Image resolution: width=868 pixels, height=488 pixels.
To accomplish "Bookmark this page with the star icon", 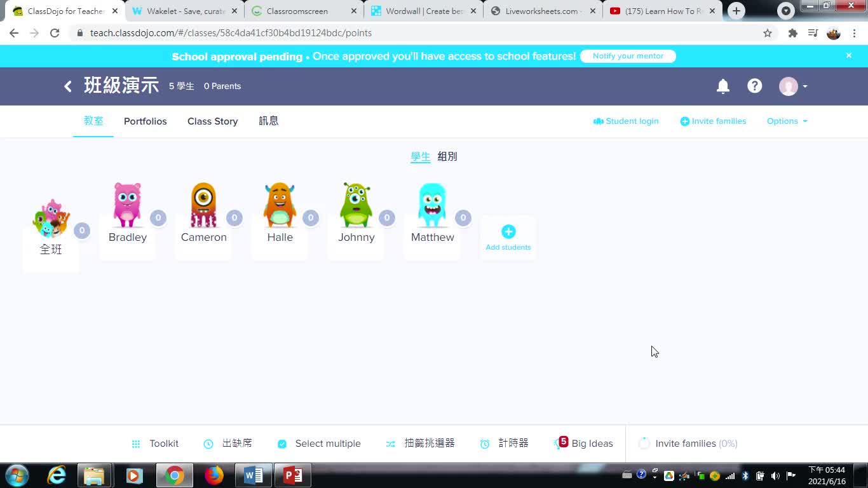I will [x=768, y=33].
